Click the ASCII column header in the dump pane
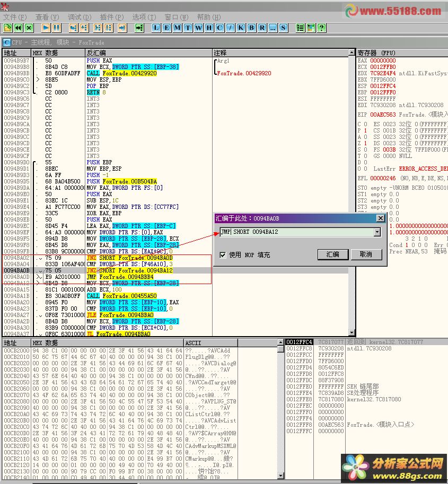 tap(210, 343)
